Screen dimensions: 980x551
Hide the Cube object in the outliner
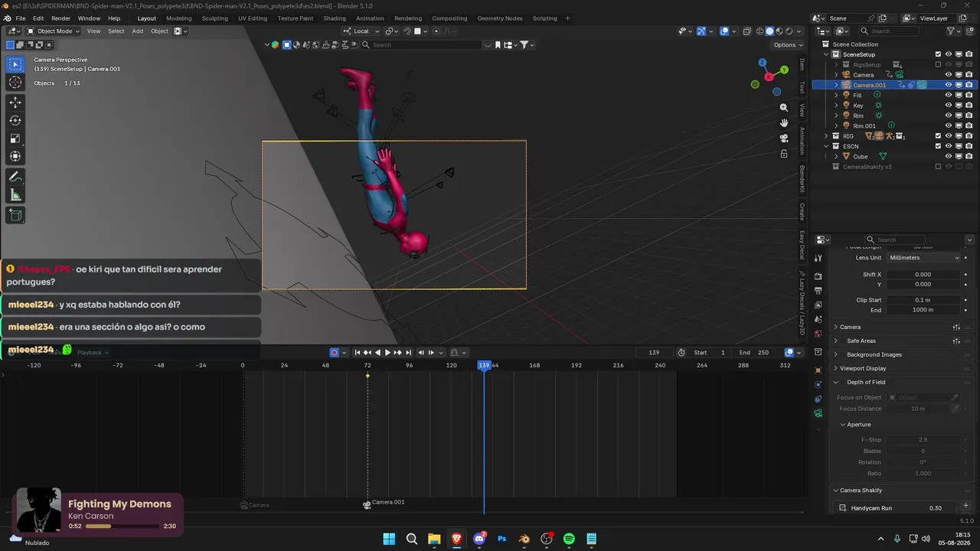[x=949, y=156]
